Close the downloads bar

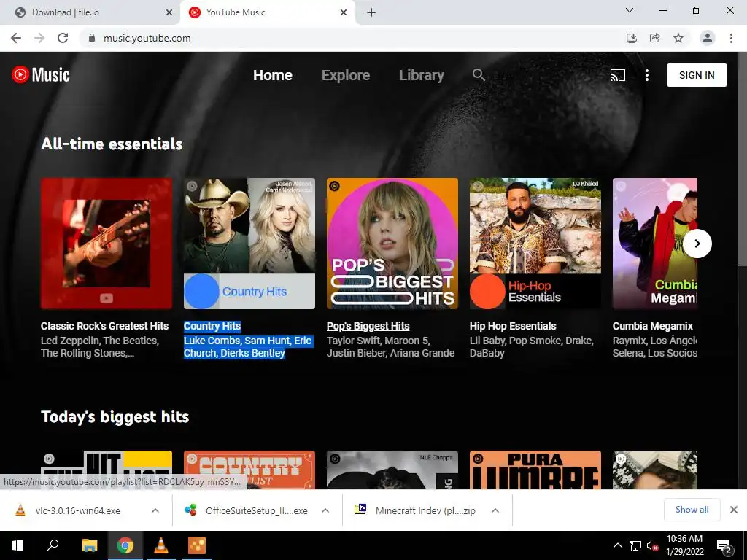[734, 510]
